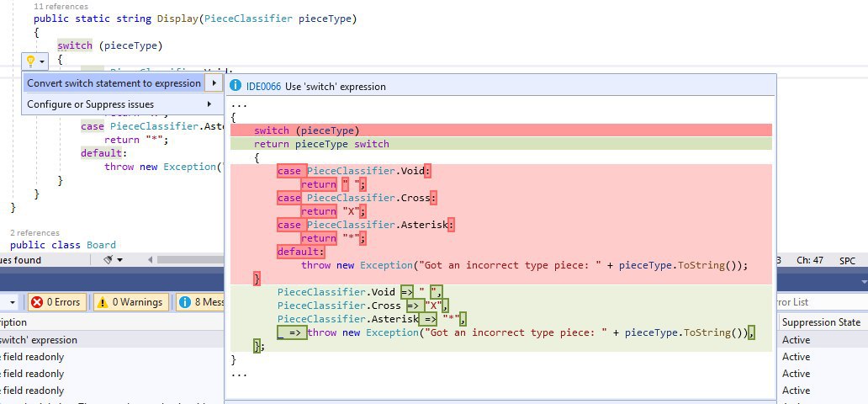Click the blue info icon beside IDE0066
Viewport: 868px width, 404px height.
pyautogui.click(x=236, y=85)
